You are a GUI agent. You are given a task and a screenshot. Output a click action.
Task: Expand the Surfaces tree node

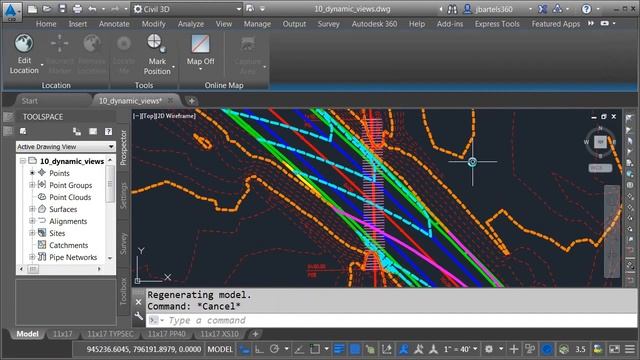click(32, 209)
